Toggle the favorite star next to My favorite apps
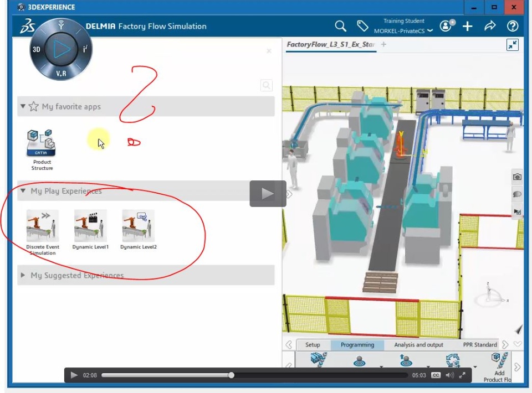The image size is (532, 393). pyautogui.click(x=34, y=106)
